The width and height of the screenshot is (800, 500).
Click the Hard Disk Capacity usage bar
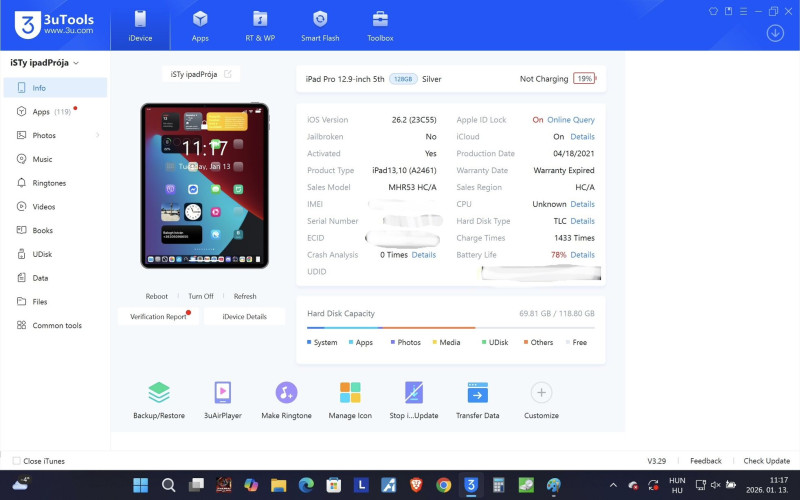pos(451,328)
